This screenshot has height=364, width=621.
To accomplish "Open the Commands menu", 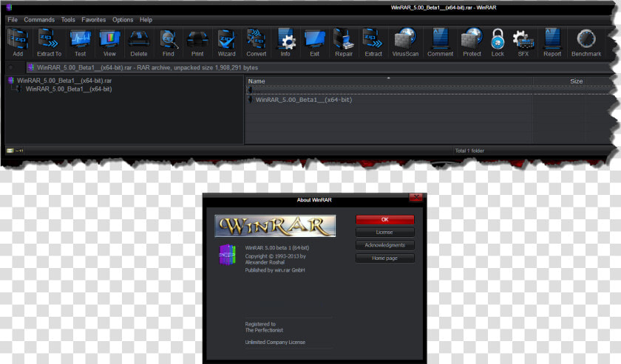I will 39,20.
